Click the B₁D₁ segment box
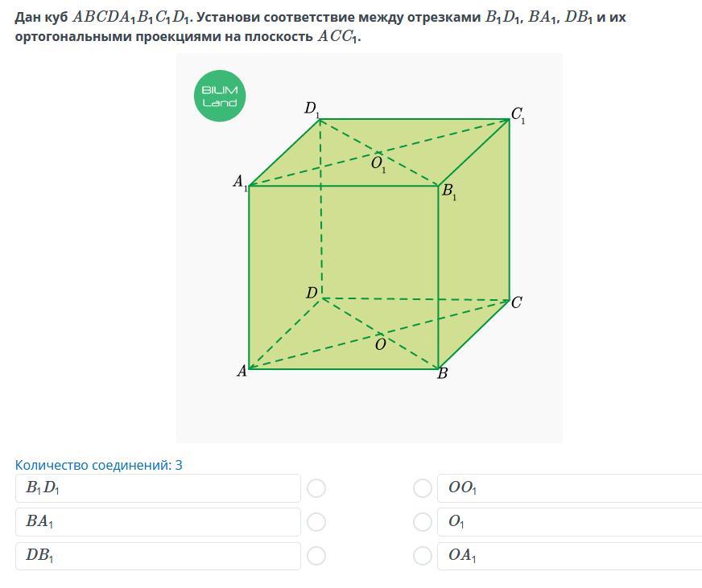This screenshot has width=702, height=588. pos(158,488)
